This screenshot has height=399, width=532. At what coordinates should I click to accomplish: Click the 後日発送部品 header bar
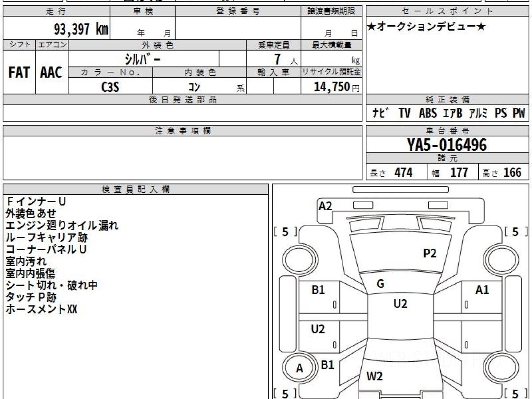[x=182, y=100]
